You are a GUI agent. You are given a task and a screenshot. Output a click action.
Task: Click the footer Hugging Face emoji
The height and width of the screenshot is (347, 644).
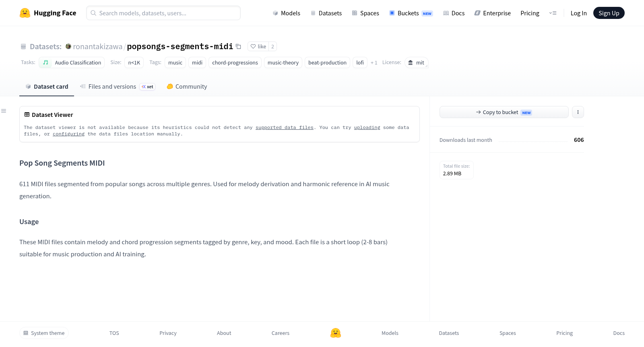(336, 333)
